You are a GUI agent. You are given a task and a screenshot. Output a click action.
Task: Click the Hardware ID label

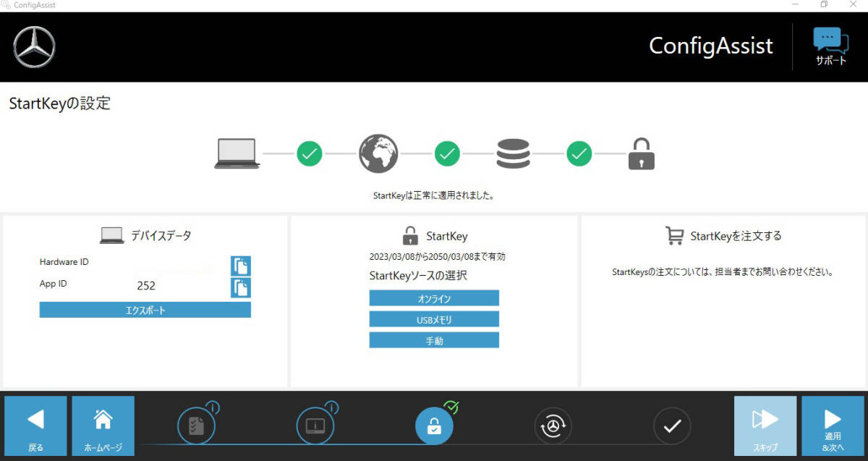pos(64,262)
